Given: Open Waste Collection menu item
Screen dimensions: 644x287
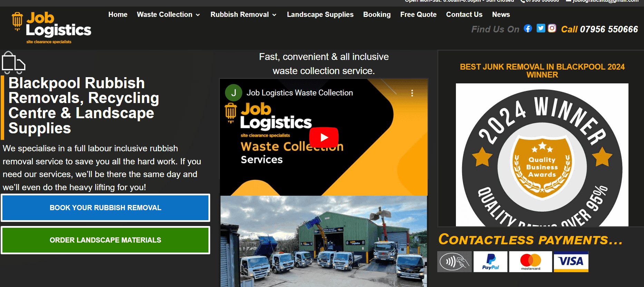Looking at the screenshot, I should [165, 14].
